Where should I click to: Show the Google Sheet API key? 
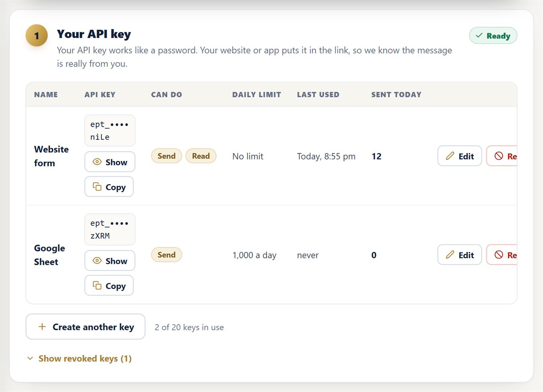pyautogui.click(x=110, y=261)
